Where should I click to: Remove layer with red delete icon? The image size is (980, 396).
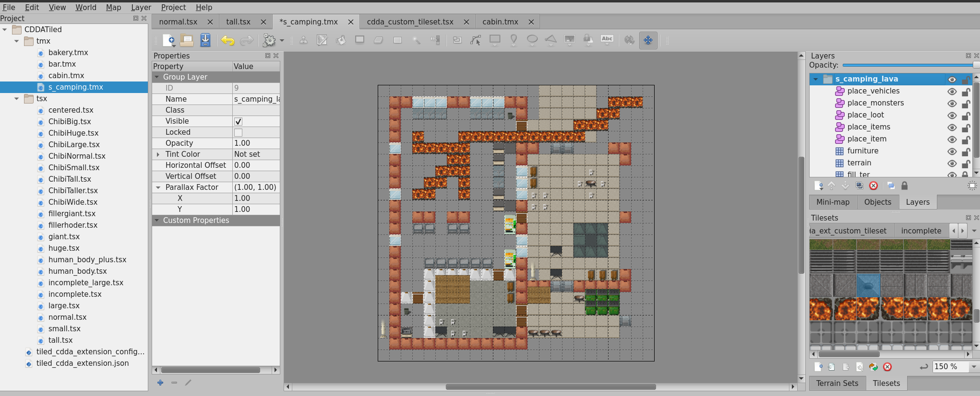click(x=873, y=186)
